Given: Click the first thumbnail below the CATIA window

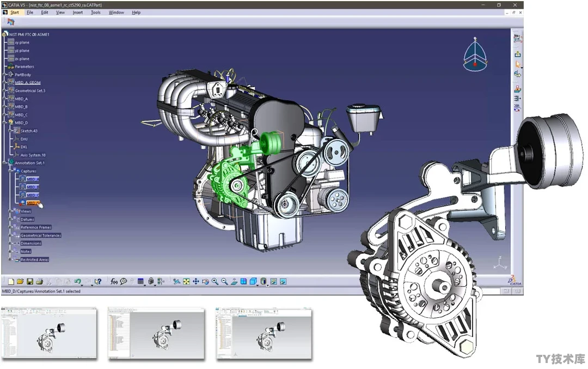Looking at the screenshot, I should 49,333.
